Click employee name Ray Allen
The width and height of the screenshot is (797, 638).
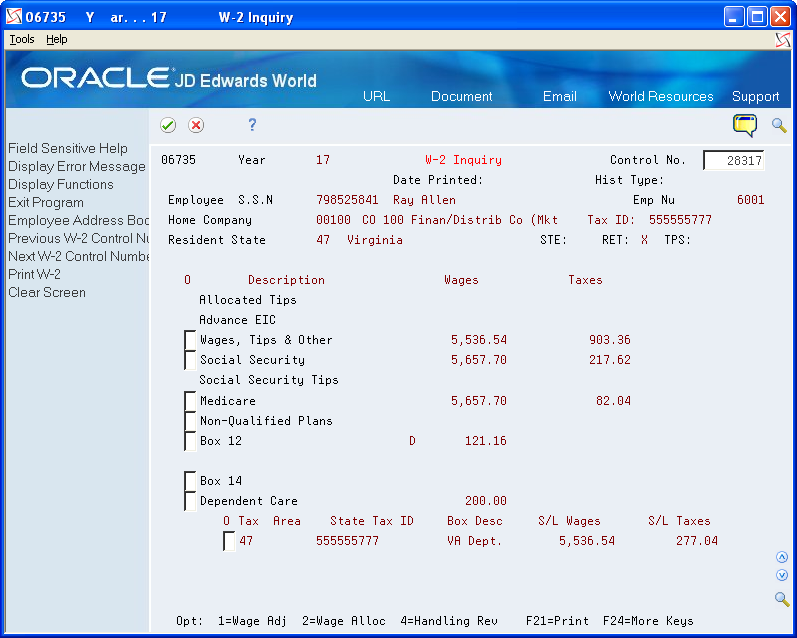coord(424,200)
